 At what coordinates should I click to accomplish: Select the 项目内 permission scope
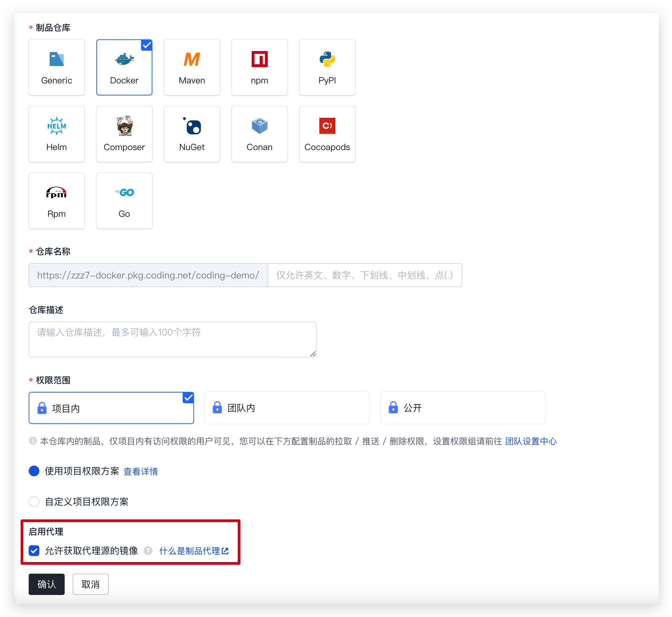(x=111, y=408)
